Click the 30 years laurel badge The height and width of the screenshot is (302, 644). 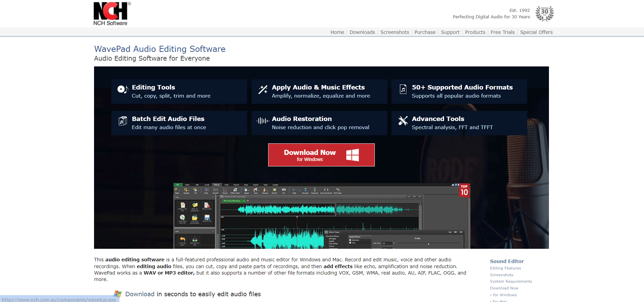pyautogui.click(x=545, y=14)
